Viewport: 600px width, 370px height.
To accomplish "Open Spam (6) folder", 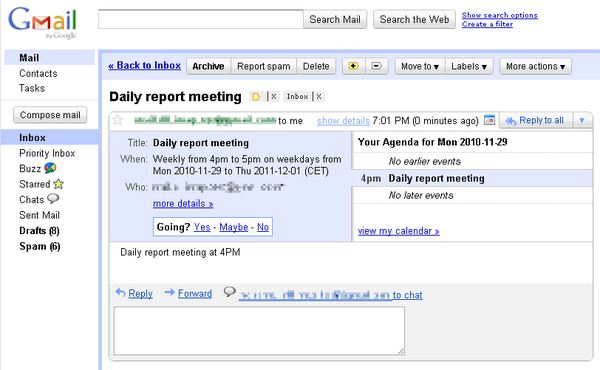I will point(40,246).
